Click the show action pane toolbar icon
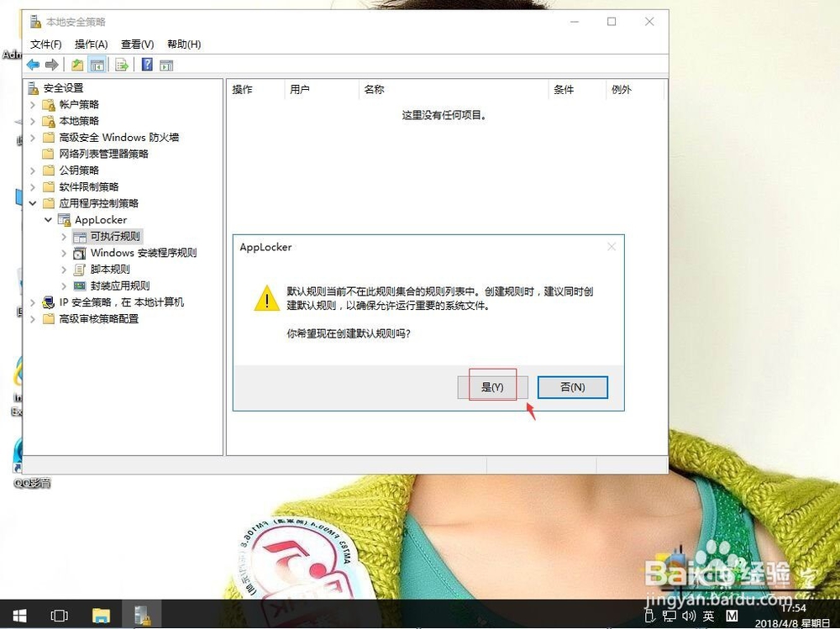840x629 pixels. coord(165,65)
